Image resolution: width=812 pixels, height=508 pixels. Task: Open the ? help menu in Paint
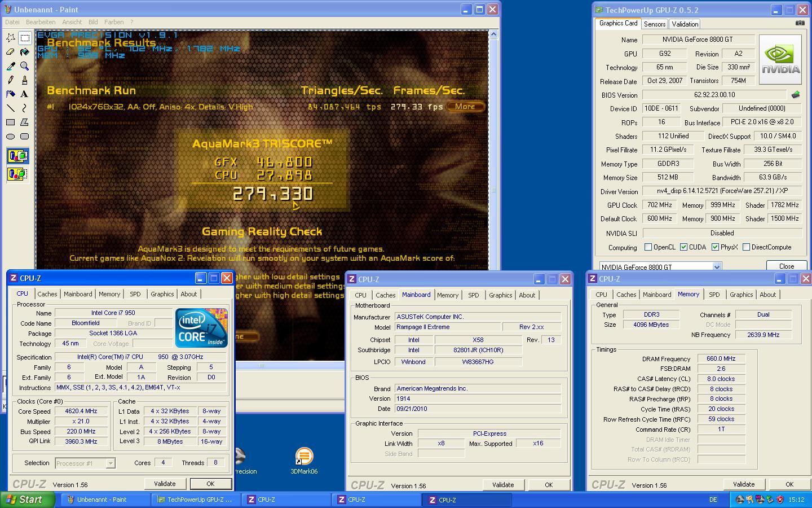point(131,22)
